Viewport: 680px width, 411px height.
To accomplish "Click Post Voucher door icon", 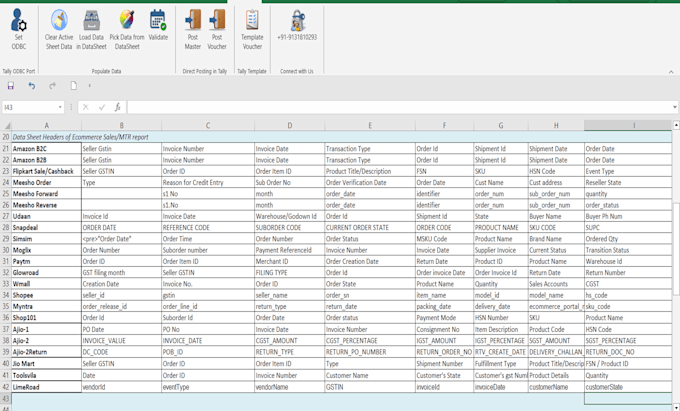I will click(x=217, y=20).
